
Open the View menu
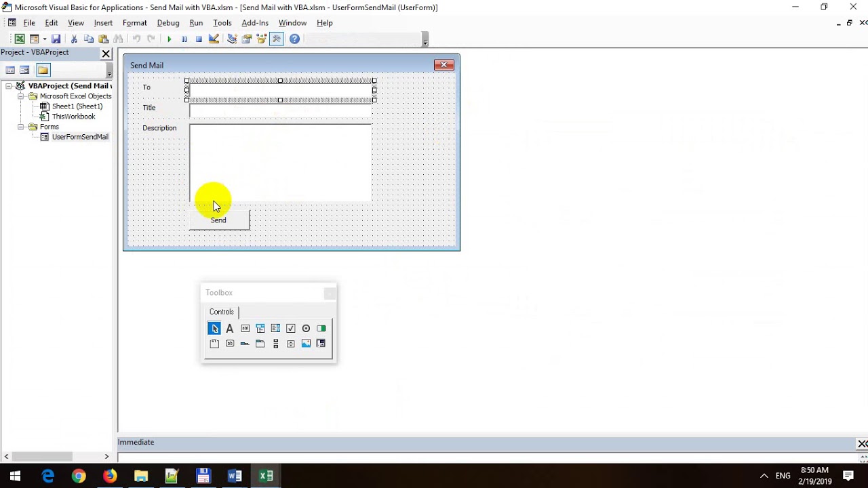pos(76,23)
